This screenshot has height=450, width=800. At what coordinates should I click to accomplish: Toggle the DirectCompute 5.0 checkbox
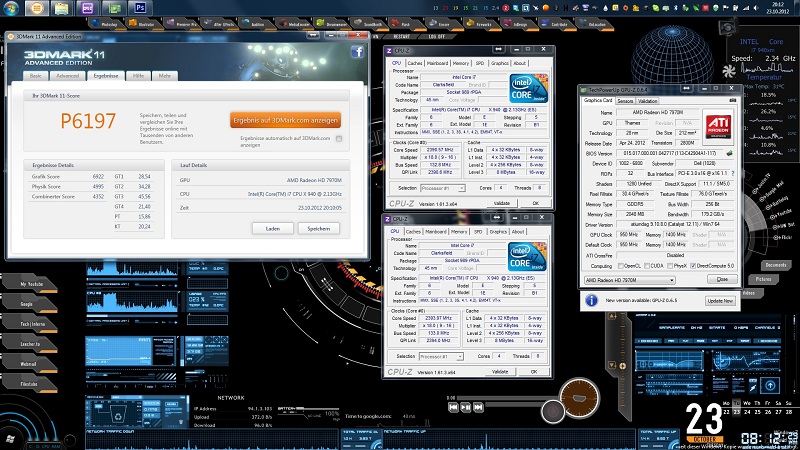point(693,266)
